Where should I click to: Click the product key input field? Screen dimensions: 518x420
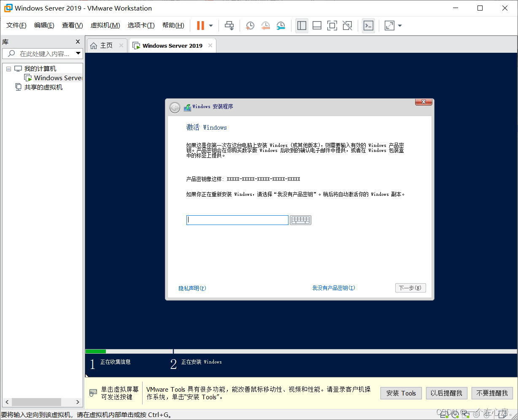tap(237, 220)
